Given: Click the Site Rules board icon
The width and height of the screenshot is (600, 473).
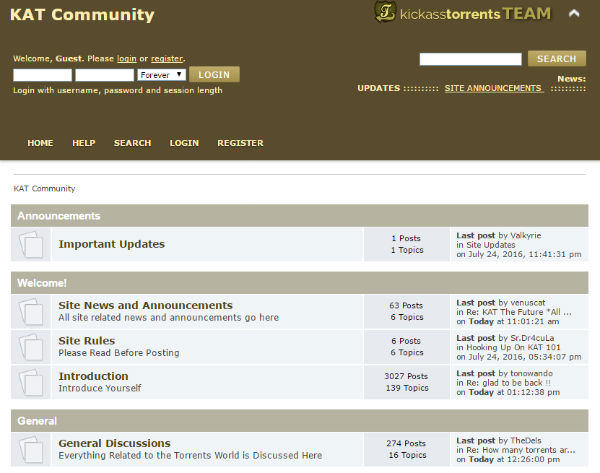Looking at the screenshot, I should click(31, 347).
